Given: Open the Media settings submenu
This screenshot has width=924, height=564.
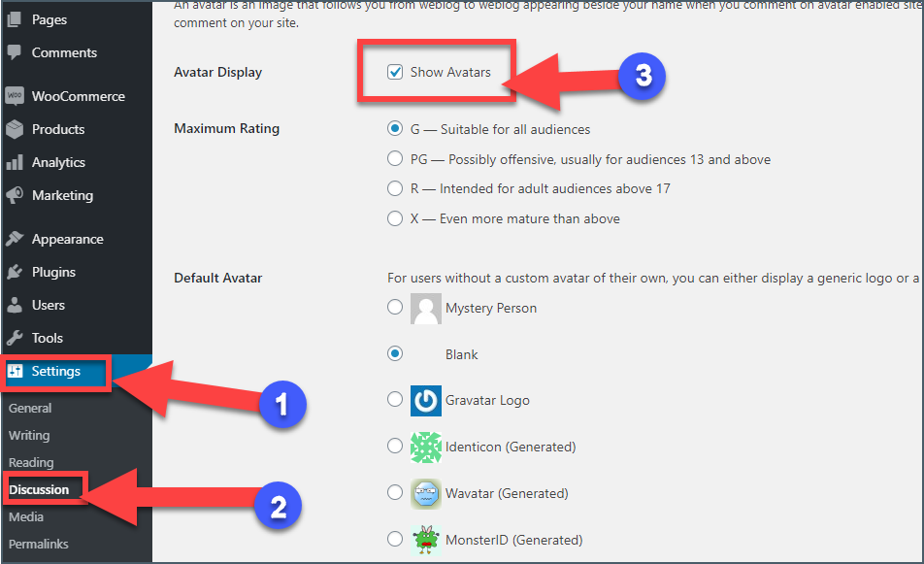Looking at the screenshot, I should tap(26, 516).
